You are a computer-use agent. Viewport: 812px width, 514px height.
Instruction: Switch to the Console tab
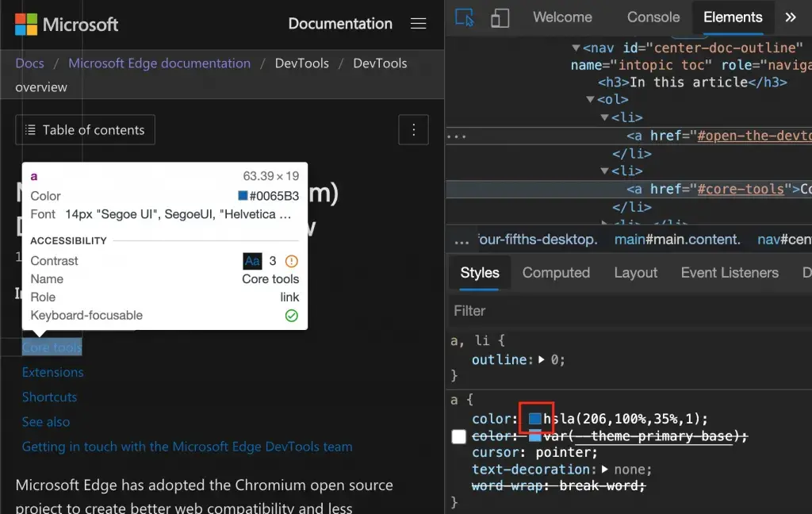(x=653, y=17)
